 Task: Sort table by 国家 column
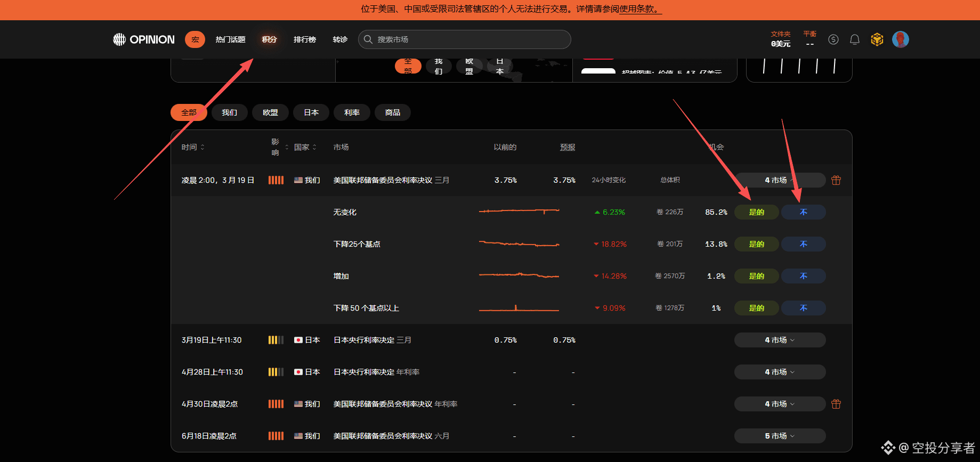[305, 147]
